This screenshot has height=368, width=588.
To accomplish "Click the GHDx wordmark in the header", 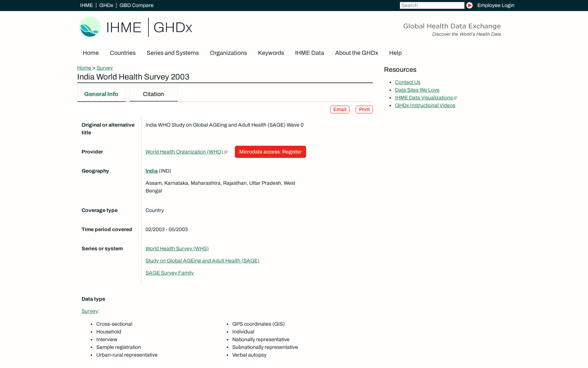I will [x=173, y=28].
